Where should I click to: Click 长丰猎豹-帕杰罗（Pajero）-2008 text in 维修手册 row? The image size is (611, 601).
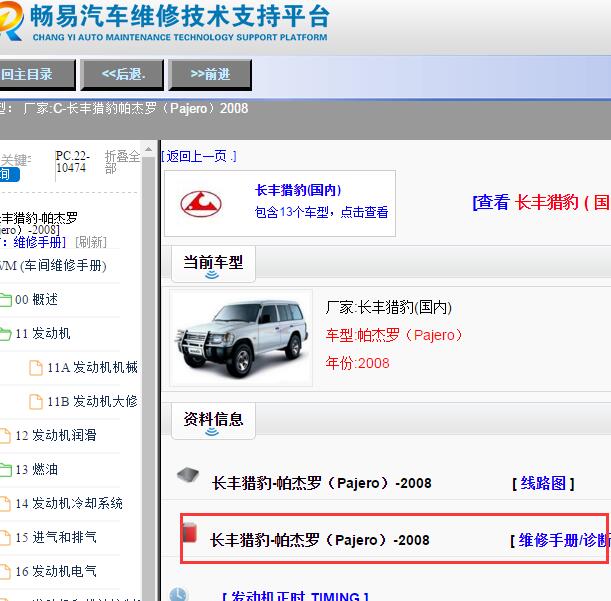[x=320, y=540]
